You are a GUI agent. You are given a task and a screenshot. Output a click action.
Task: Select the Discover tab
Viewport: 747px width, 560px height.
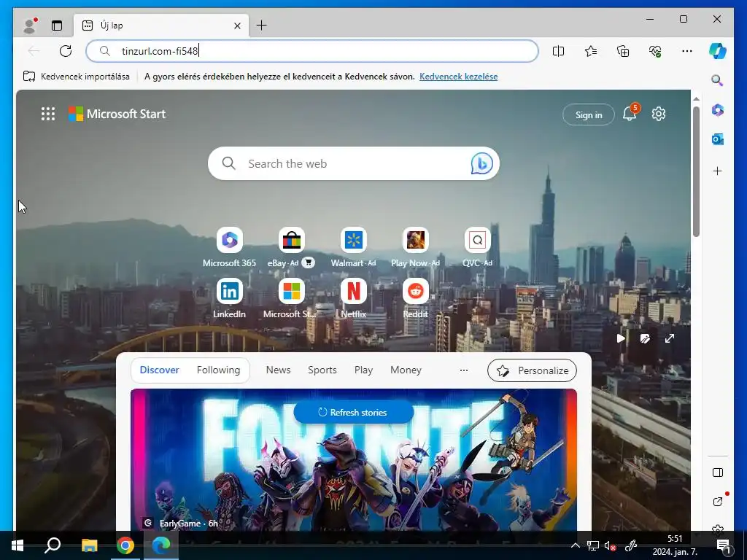pyautogui.click(x=159, y=370)
